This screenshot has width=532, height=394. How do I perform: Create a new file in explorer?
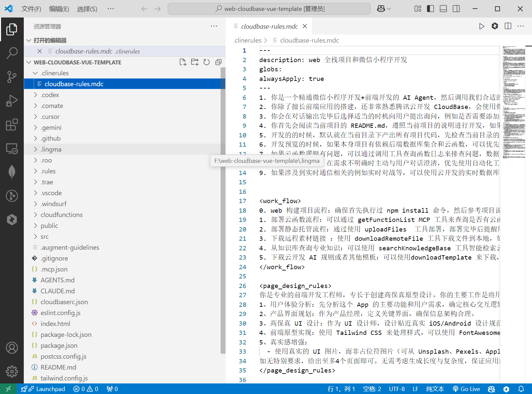click(183, 62)
